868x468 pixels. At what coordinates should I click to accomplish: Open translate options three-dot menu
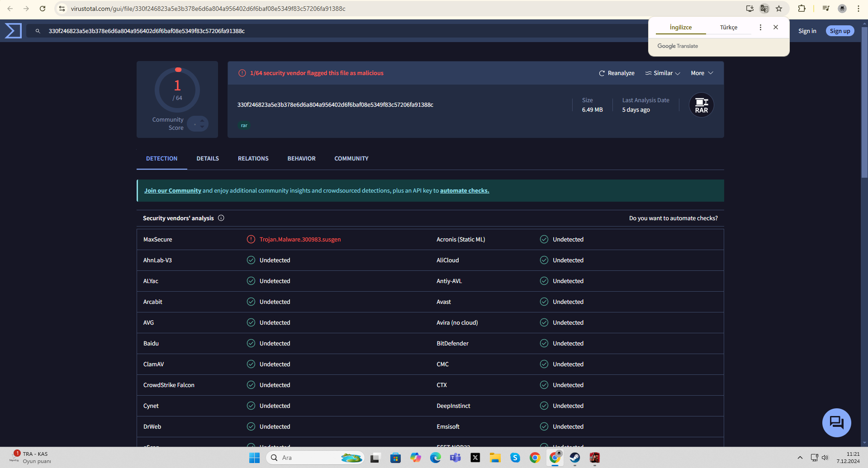click(760, 27)
